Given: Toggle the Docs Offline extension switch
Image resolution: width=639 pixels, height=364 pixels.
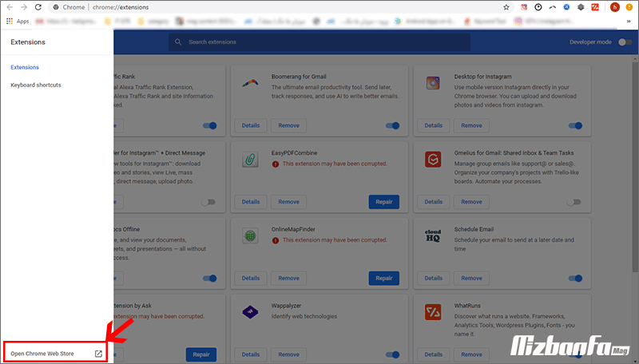Looking at the screenshot, I should pos(210,278).
